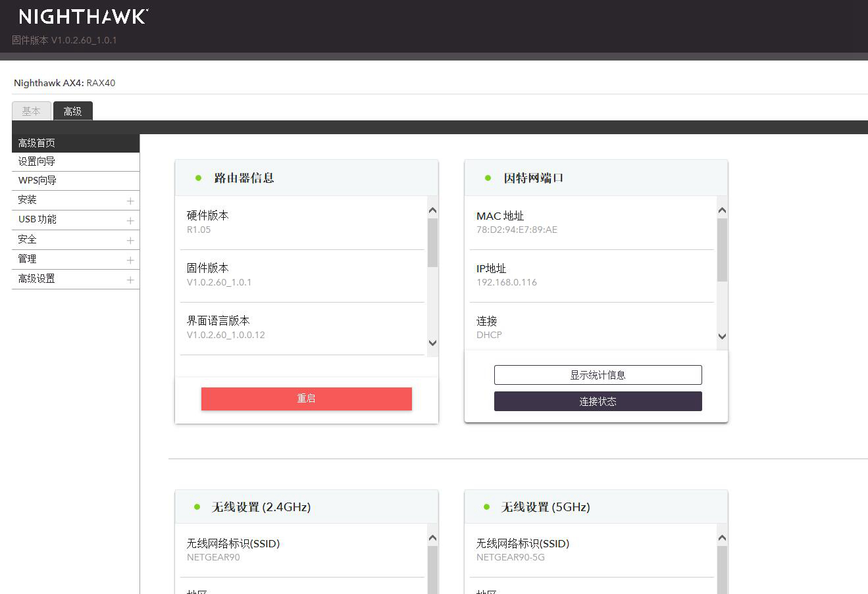Click the 显示统计信息 button
The height and width of the screenshot is (594, 868).
coord(598,374)
